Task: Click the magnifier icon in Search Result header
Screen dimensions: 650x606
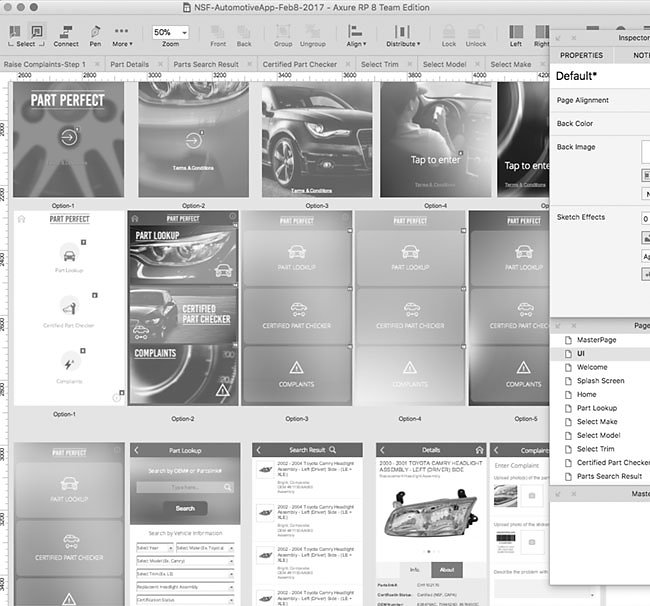Action: (332, 450)
